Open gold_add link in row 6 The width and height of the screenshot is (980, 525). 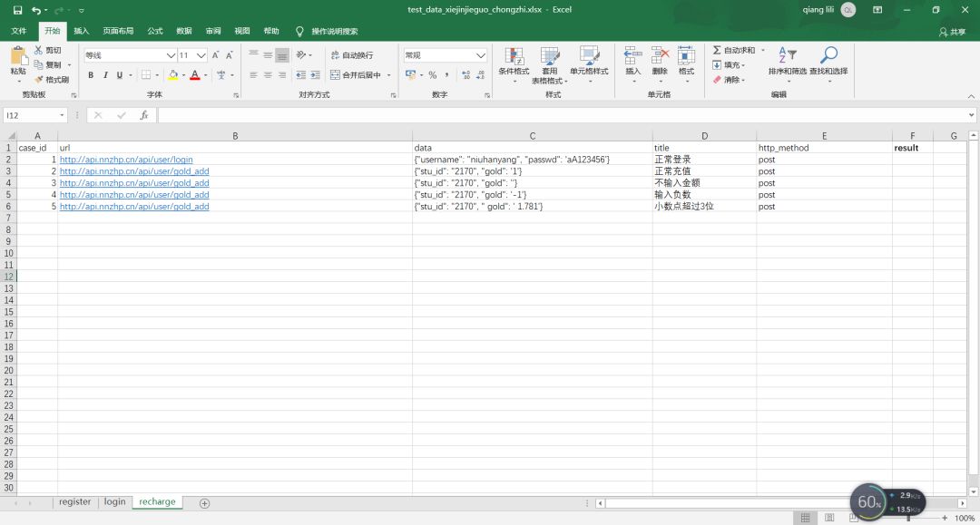click(134, 207)
